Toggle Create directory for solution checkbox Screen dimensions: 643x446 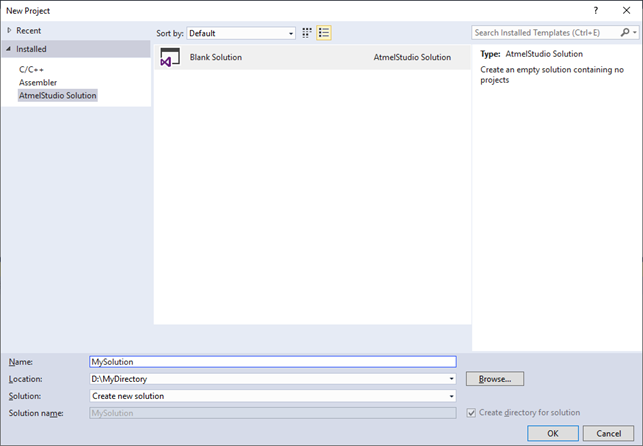point(471,413)
